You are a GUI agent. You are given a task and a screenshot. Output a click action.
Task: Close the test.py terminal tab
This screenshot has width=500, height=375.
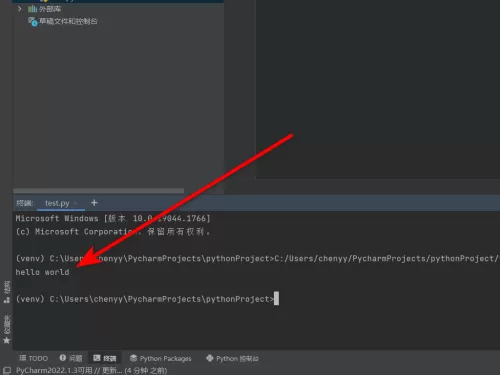pos(76,203)
